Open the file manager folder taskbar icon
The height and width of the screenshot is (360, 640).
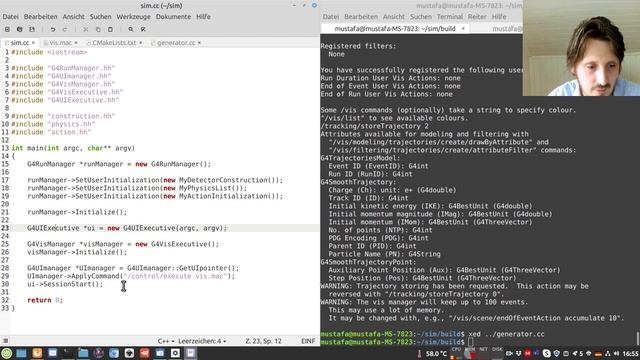pos(83,353)
